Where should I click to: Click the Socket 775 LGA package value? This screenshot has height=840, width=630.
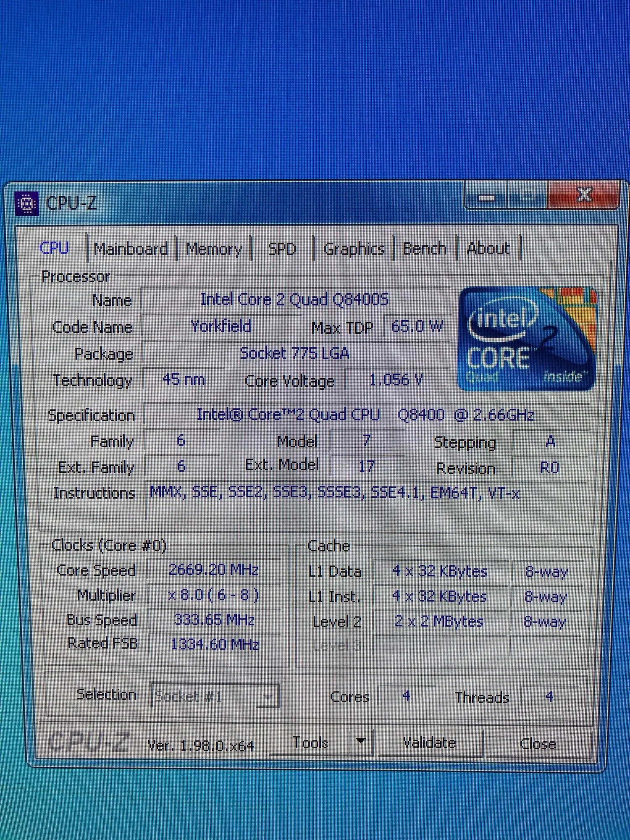click(295, 354)
